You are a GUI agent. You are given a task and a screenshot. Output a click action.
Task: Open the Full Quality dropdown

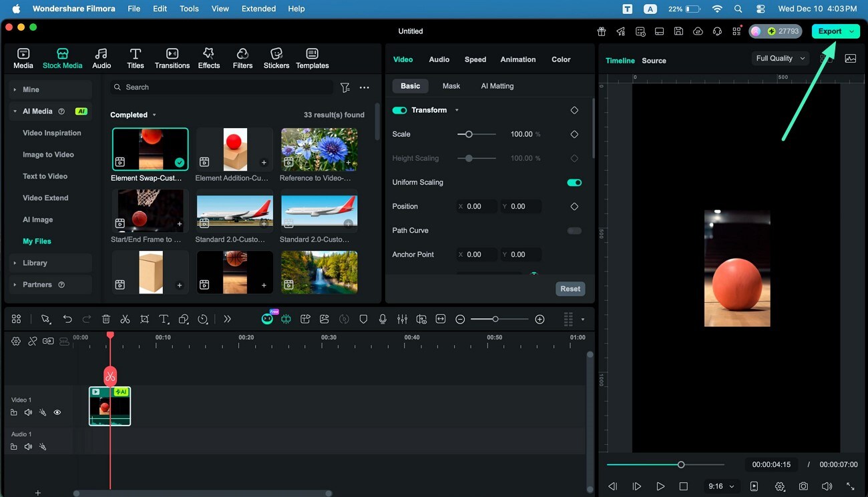tap(779, 58)
